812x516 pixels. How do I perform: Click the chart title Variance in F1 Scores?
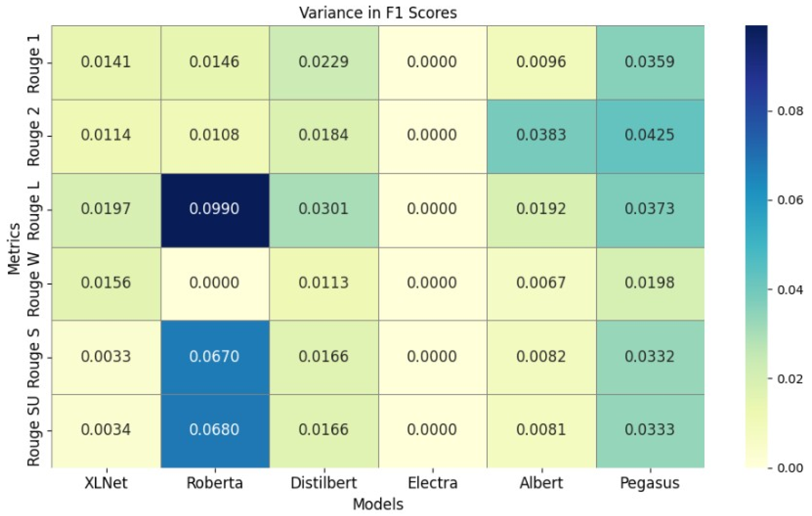[378, 13]
